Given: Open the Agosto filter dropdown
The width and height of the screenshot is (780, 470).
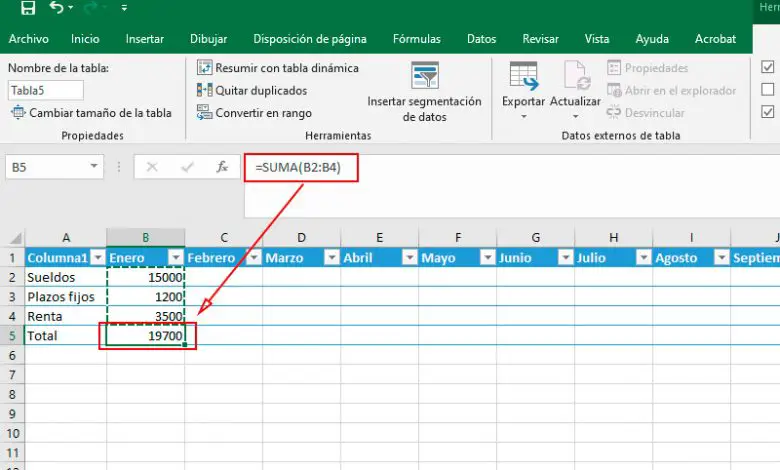Looking at the screenshot, I should click(x=722, y=257).
